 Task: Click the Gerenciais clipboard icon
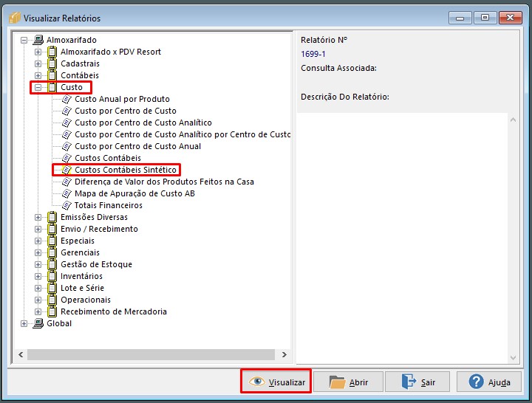[52, 252]
